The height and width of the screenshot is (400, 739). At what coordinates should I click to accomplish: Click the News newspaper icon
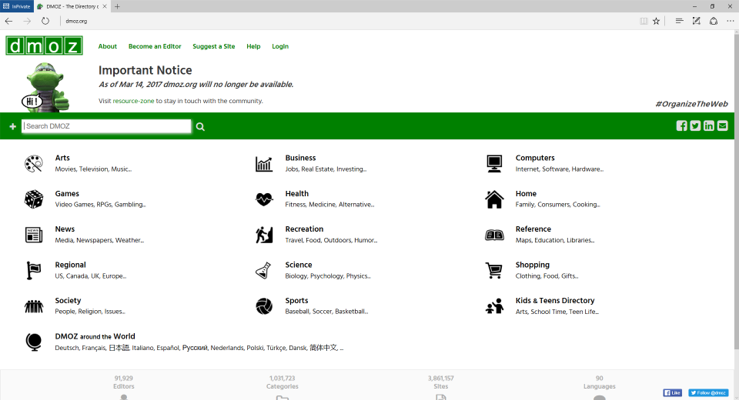pyautogui.click(x=33, y=235)
